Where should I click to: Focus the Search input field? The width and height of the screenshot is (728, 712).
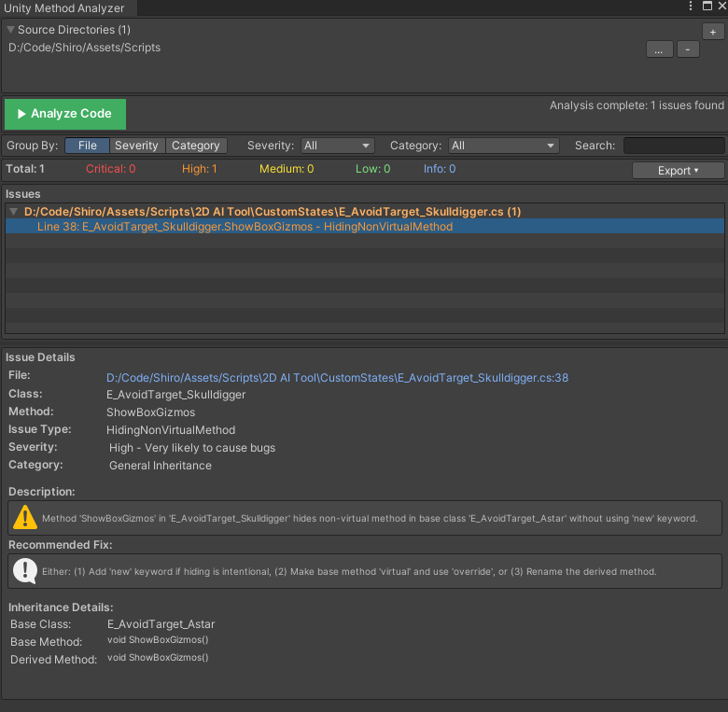tap(674, 146)
